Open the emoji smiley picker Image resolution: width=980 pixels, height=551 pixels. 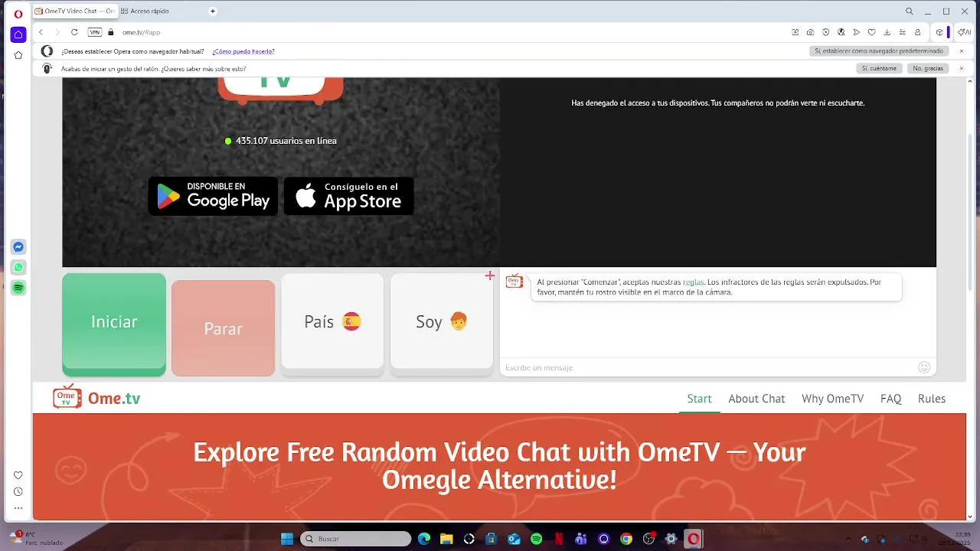924,367
